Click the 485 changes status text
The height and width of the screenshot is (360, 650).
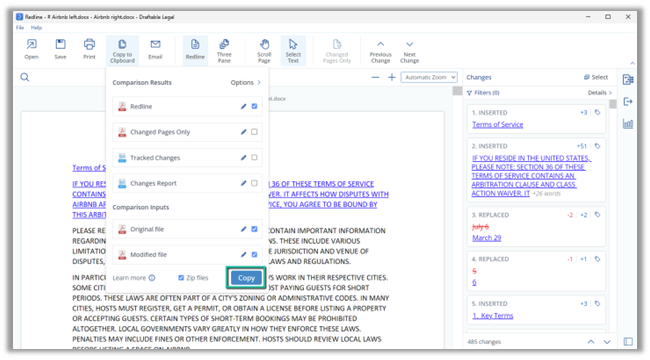pyautogui.click(x=484, y=342)
